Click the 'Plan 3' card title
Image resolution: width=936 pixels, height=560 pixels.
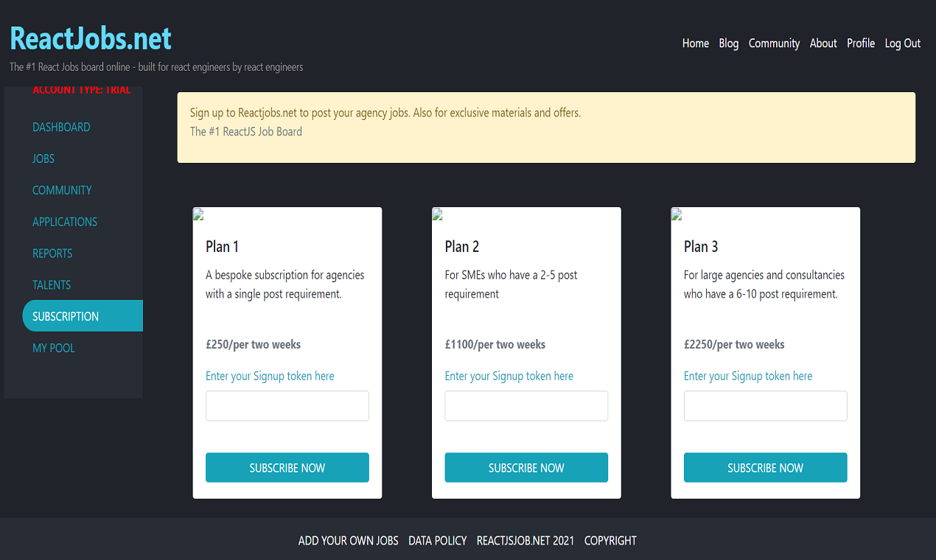pyautogui.click(x=701, y=247)
